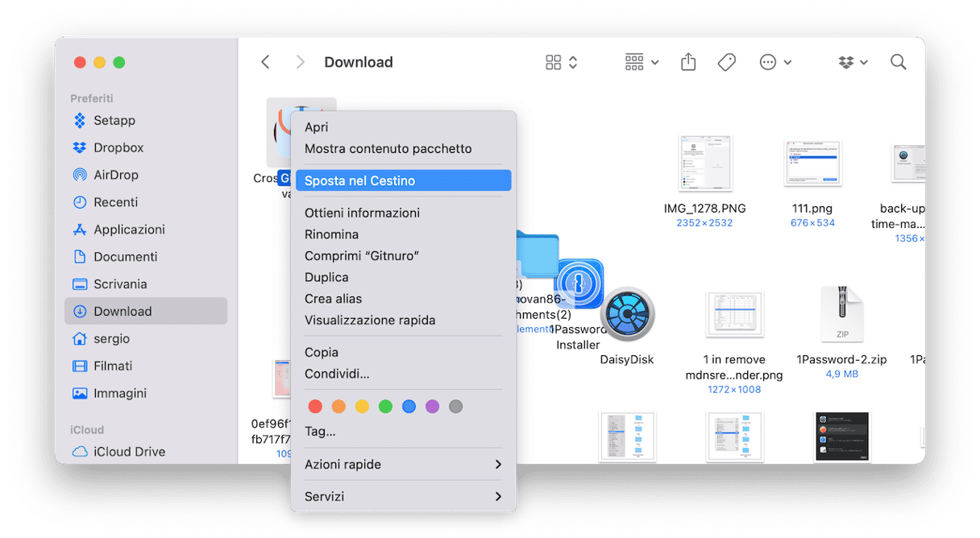
Task: Open the Finder search magnifier
Action: [898, 62]
